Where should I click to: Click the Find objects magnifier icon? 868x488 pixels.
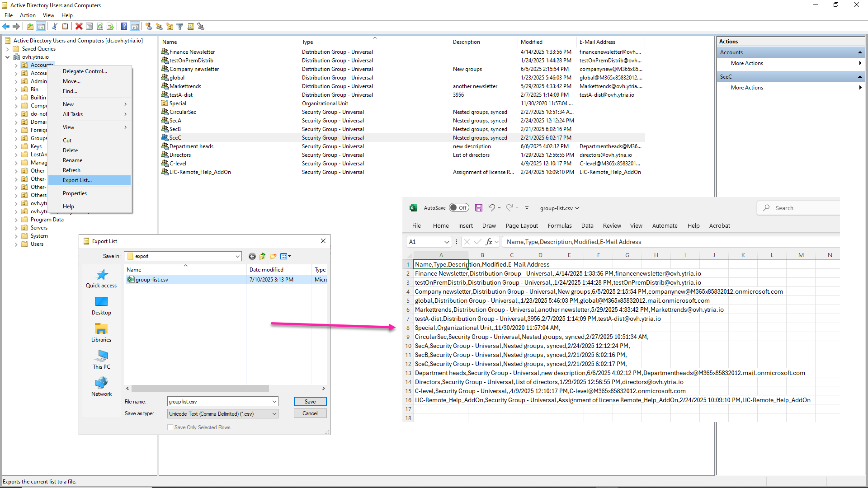click(190, 27)
